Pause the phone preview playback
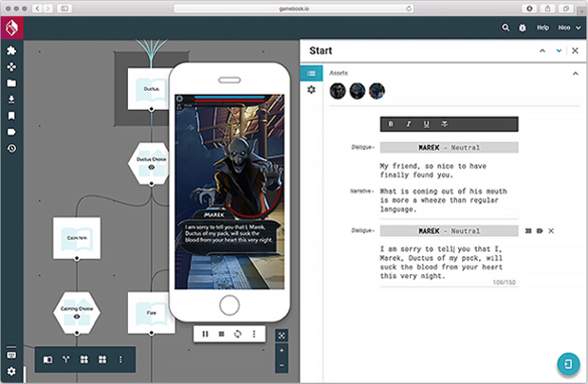 coord(205,334)
